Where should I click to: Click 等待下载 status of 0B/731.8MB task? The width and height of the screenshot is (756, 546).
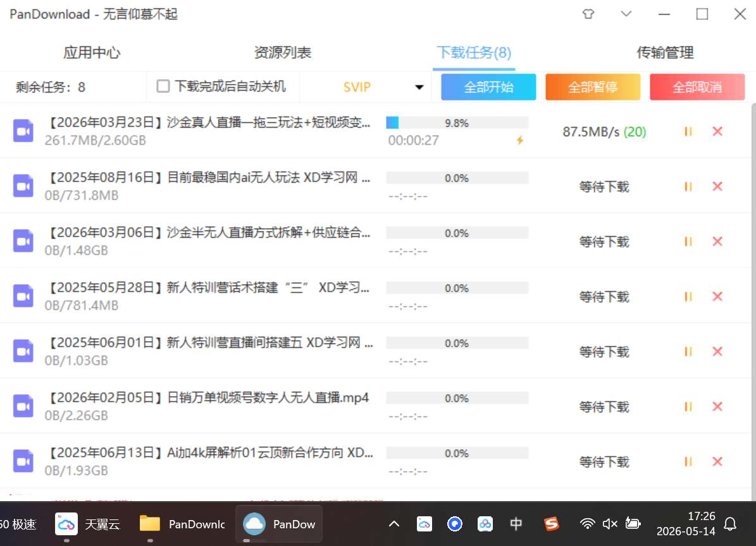[x=604, y=187]
